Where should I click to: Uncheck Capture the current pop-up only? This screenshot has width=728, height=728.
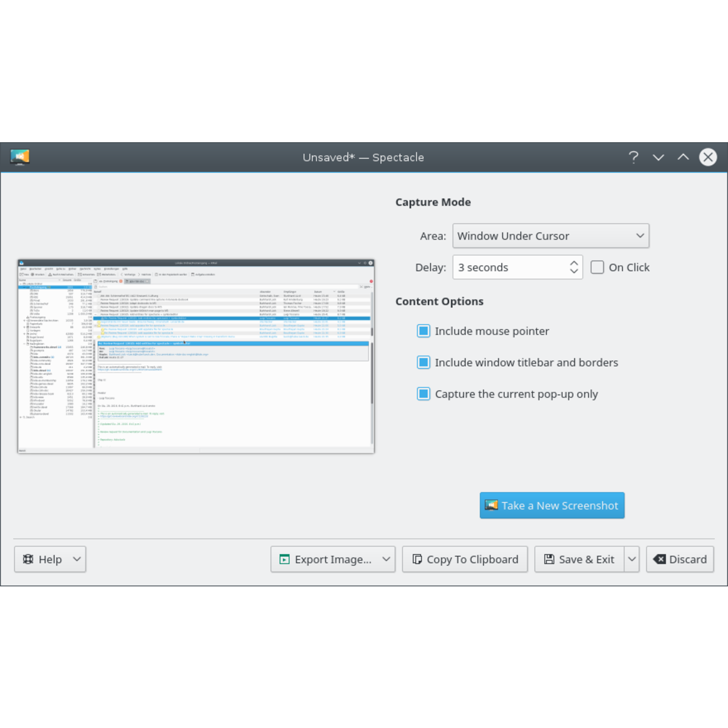point(423,394)
